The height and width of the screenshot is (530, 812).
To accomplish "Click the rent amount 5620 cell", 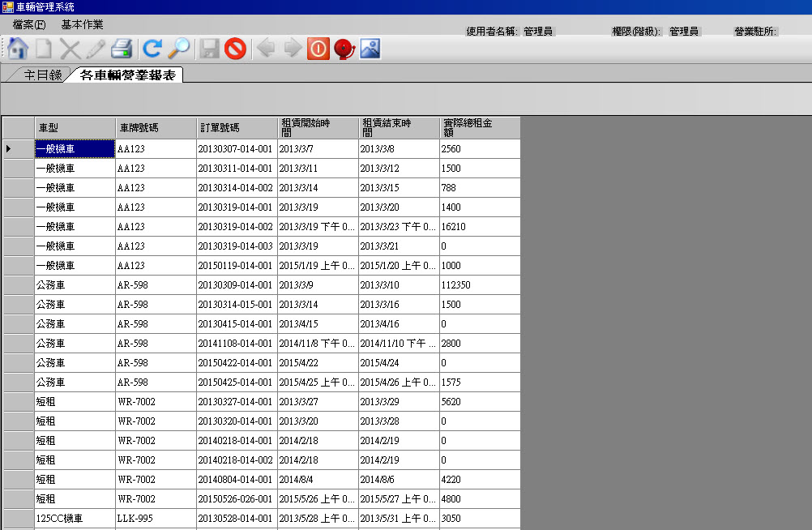I will (x=480, y=401).
